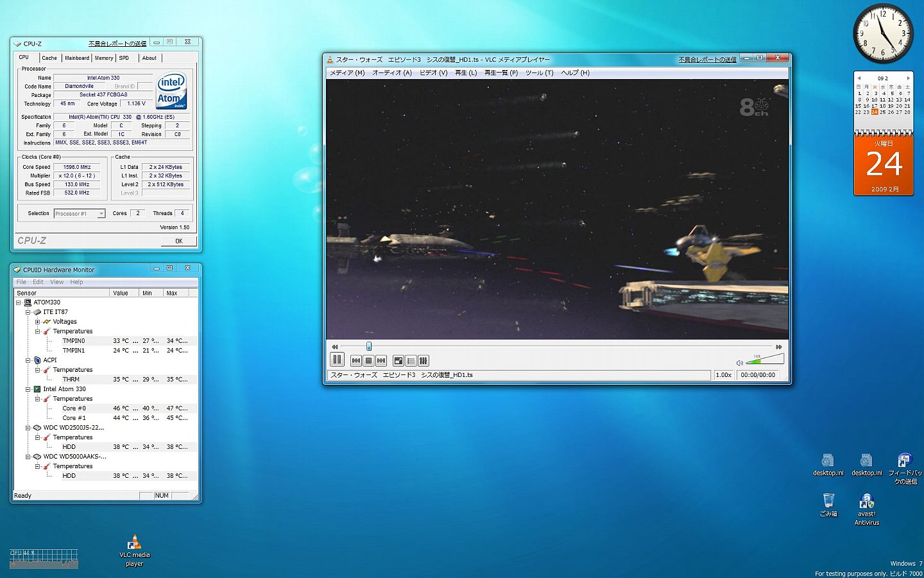Click the Sensor column header
Image resolution: width=924 pixels, height=578 pixels.
click(x=62, y=293)
